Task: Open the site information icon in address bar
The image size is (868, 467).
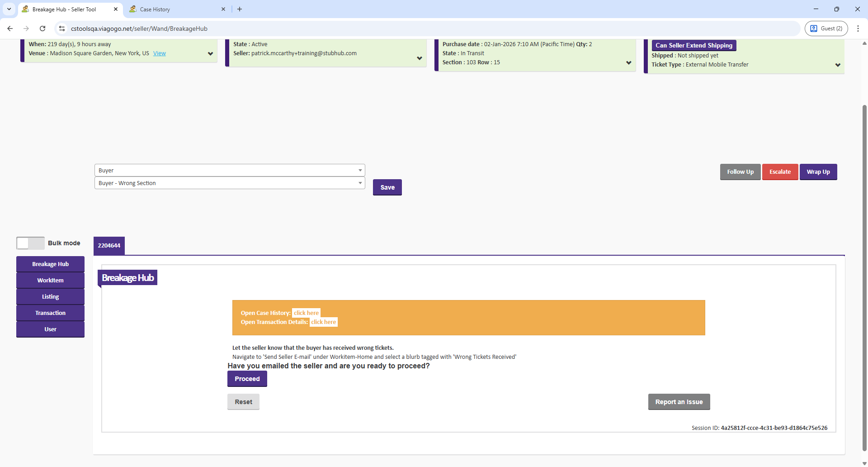Action: pyautogui.click(x=62, y=29)
